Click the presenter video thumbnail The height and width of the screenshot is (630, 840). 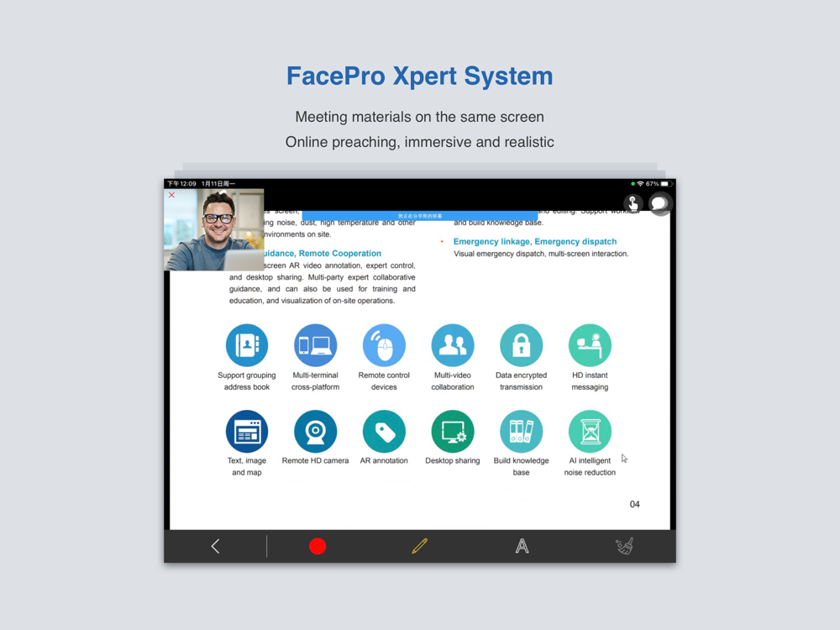click(213, 230)
